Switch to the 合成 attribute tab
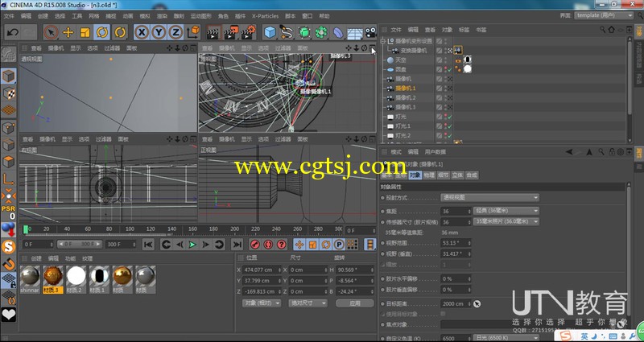The height and width of the screenshot is (342, 644). pyautogui.click(x=472, y=175)
